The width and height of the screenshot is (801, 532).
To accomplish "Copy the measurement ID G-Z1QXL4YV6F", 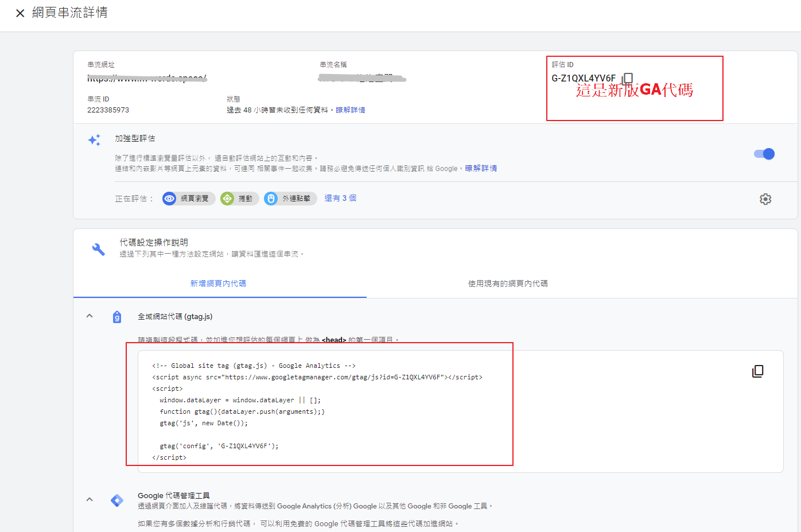I will [628, 78].
